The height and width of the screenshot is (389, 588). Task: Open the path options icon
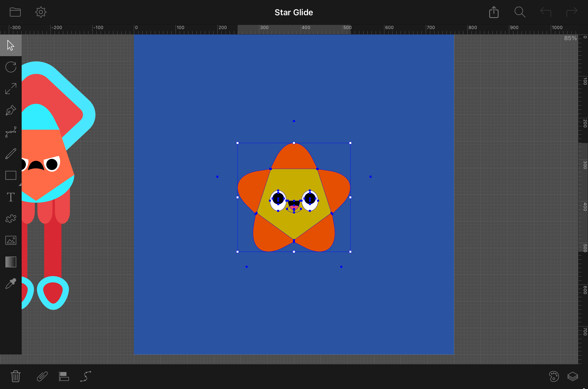[86, 376]
